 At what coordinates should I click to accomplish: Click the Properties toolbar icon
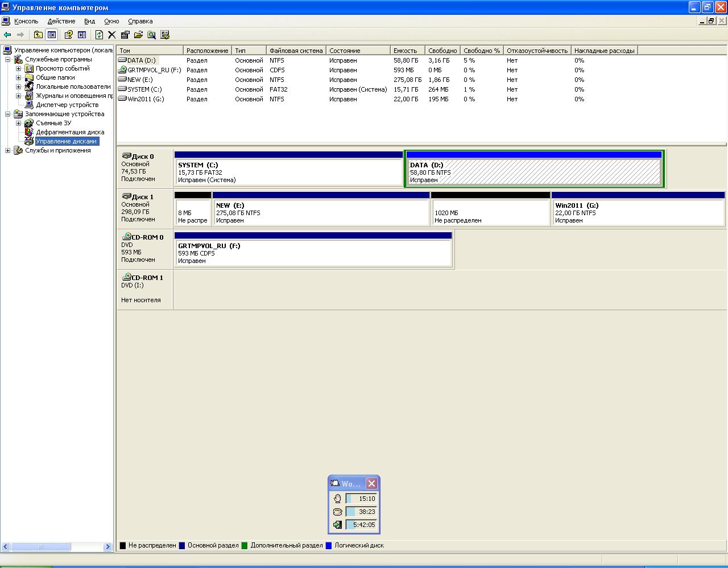coord(125,35)
